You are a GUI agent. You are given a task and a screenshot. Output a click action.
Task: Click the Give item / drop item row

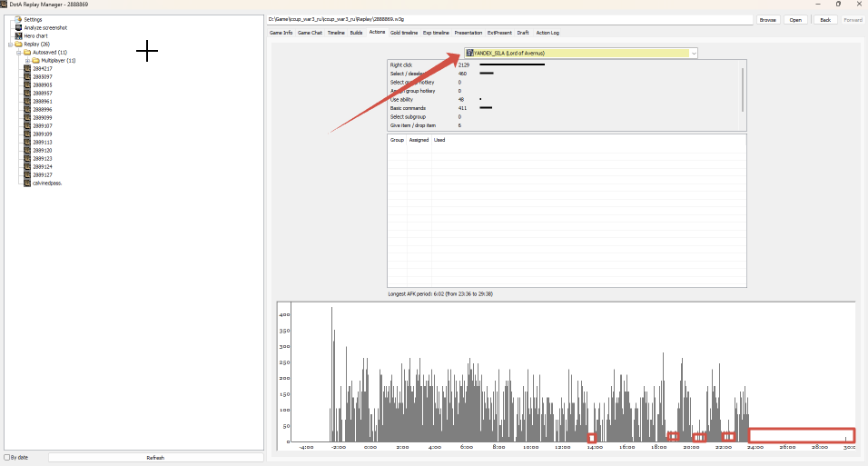pyautogui.click(x=413, y=125)
